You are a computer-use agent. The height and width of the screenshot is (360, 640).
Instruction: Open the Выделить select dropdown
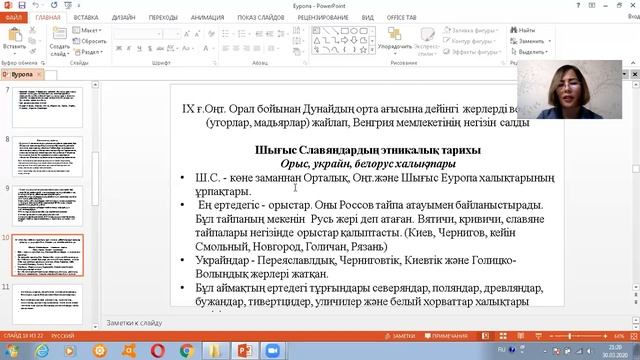(x=529, y=52)
